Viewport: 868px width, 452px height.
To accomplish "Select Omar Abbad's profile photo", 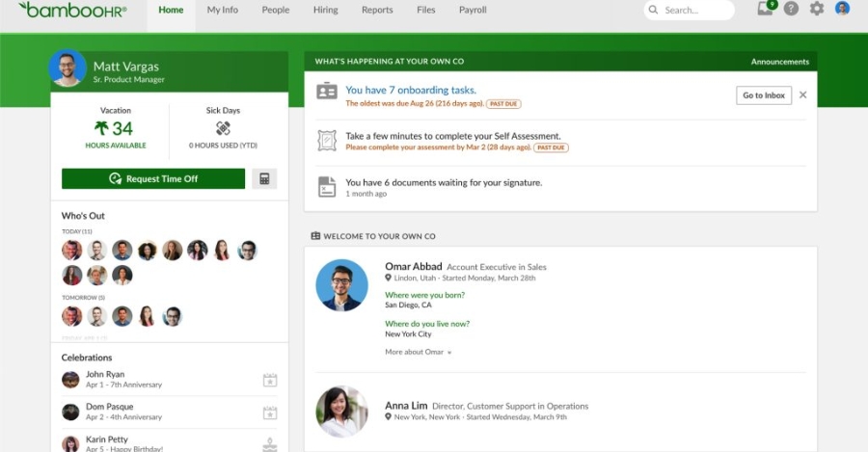I will (341, 285).
